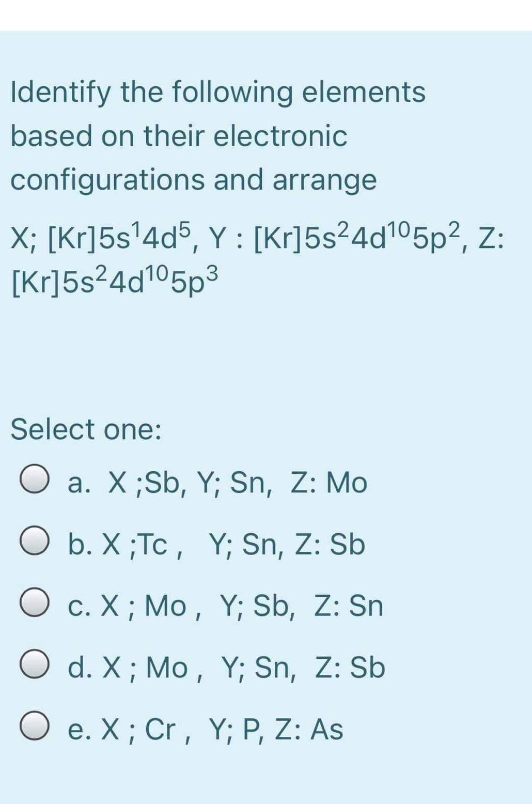Click the electronic configuration for element Z
This screenshot has height=804, width=532.
(114, 281)
